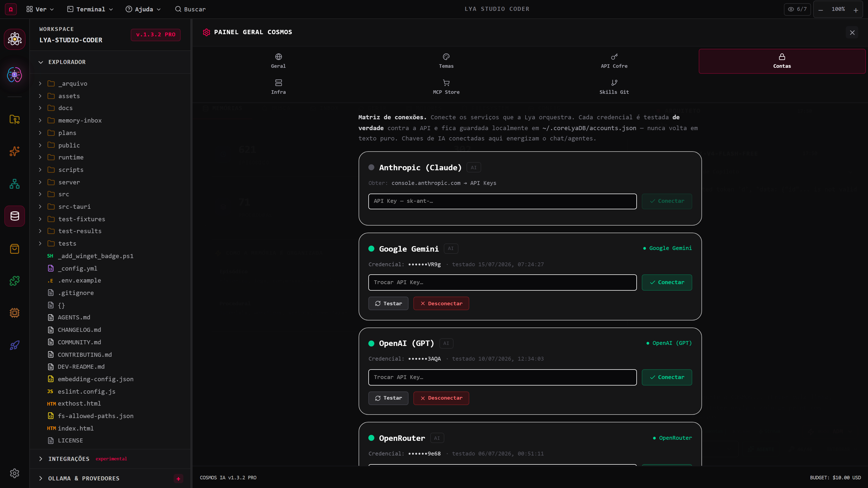Open embedding-config.json file
This screenshot has width=868, height=488.
pyautogui.click(x=110, y=379)
